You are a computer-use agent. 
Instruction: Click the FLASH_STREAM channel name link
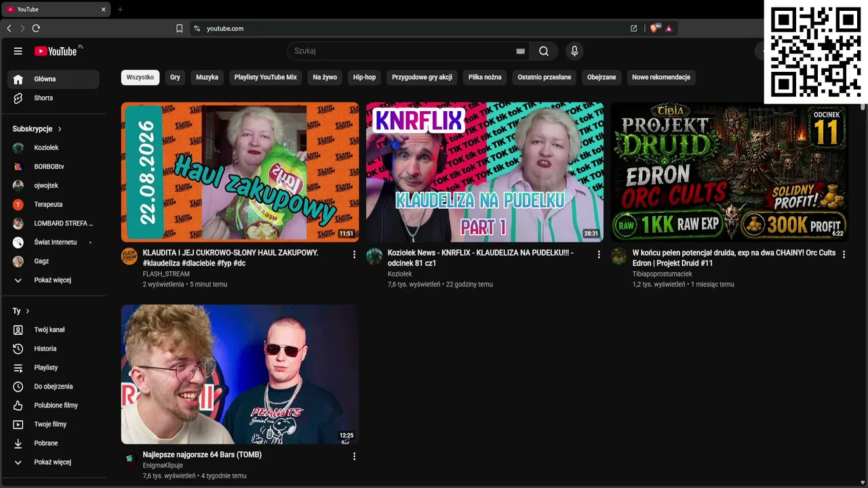[x=166, y=274]
